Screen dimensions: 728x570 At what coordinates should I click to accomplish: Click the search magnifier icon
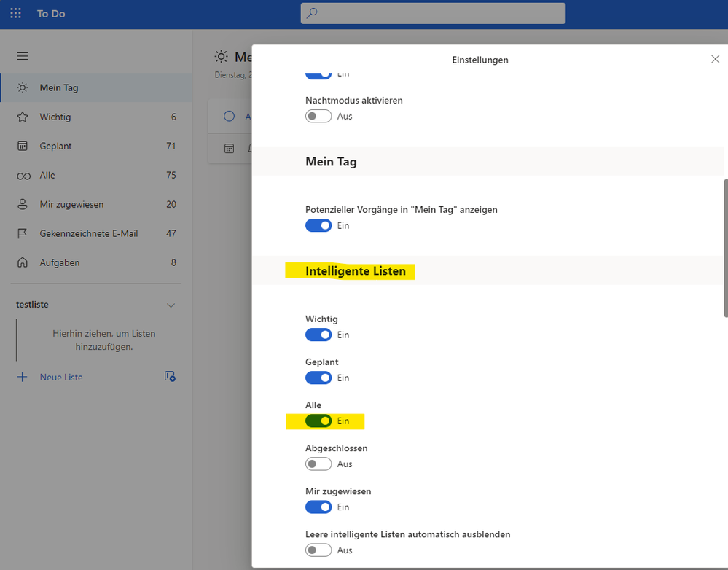pos(312,13)
